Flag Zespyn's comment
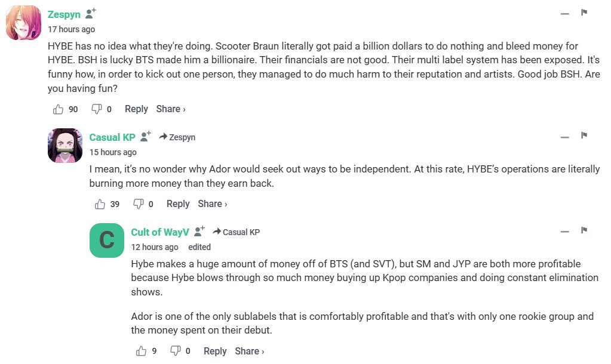The width and height of the screenshot is (611, 364). coord(584,13)
